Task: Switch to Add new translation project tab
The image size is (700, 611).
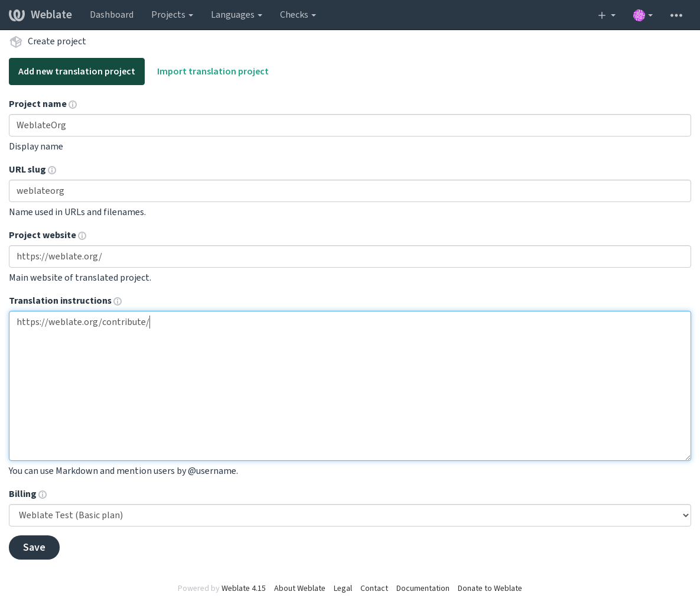Action: point(77,71)
